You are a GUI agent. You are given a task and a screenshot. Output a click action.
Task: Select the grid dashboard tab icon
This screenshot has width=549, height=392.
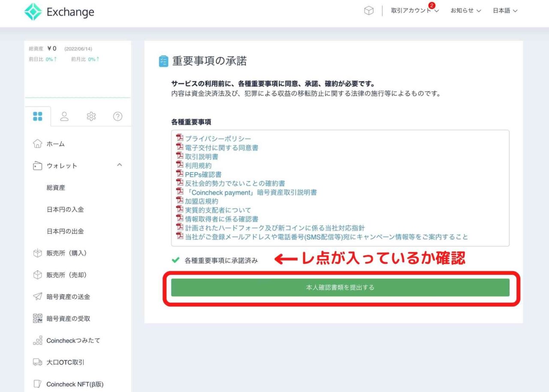(38, 116)
